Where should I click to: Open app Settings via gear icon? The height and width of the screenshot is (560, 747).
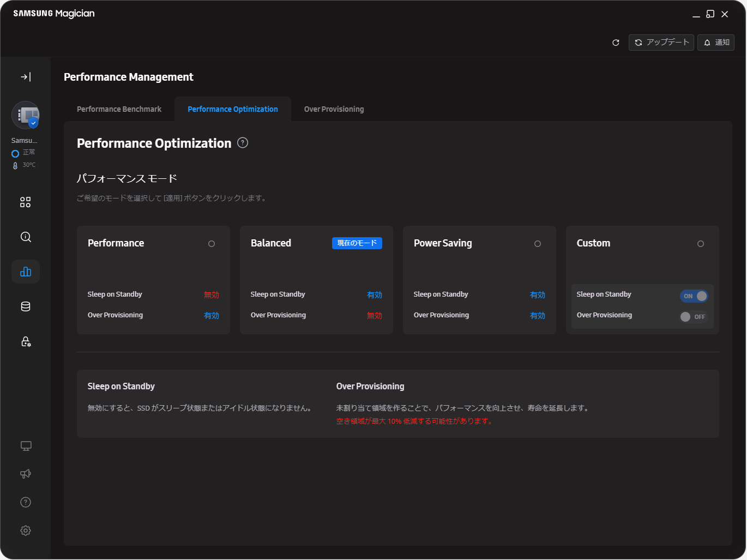point(25,530)
